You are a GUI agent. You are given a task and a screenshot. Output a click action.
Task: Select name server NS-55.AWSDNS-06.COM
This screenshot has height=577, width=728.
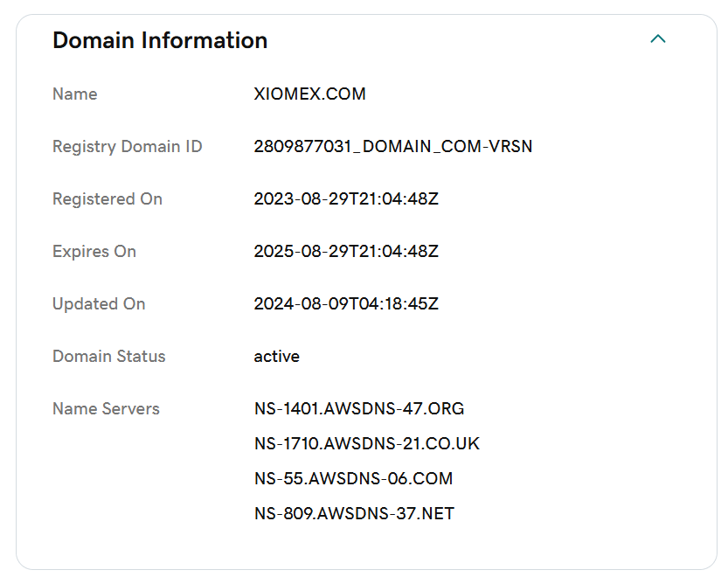[353, 478]
